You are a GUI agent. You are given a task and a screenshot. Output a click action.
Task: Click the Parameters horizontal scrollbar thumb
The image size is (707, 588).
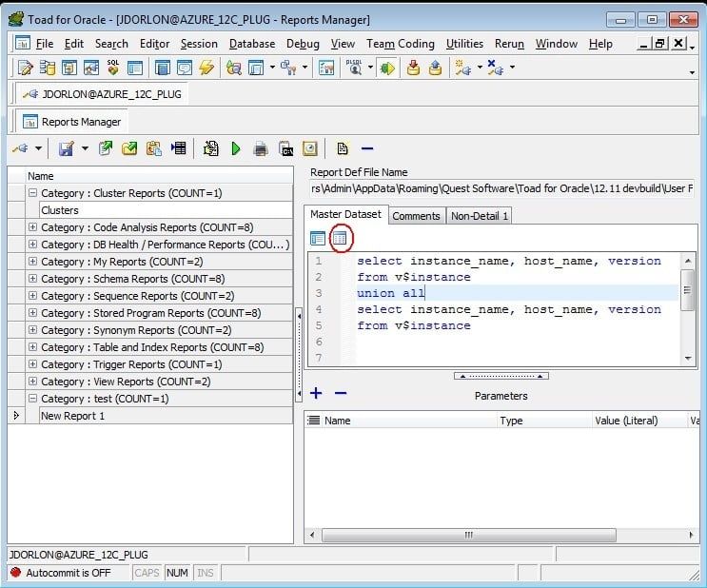(x=469, y=536)
